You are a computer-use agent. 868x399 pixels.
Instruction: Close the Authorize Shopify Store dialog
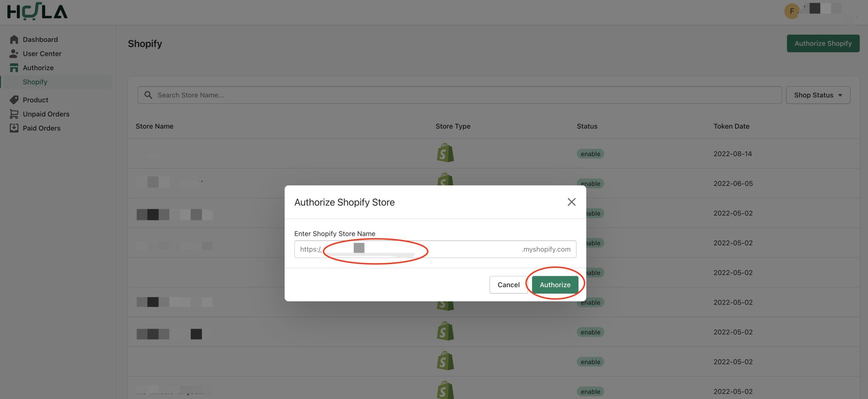click(571, 202)
